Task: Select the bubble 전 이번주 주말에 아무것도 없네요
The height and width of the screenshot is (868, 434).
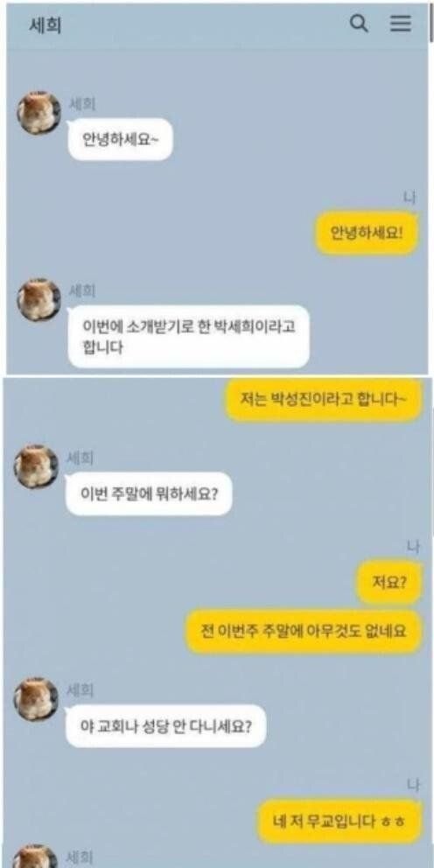Action: 304,632
